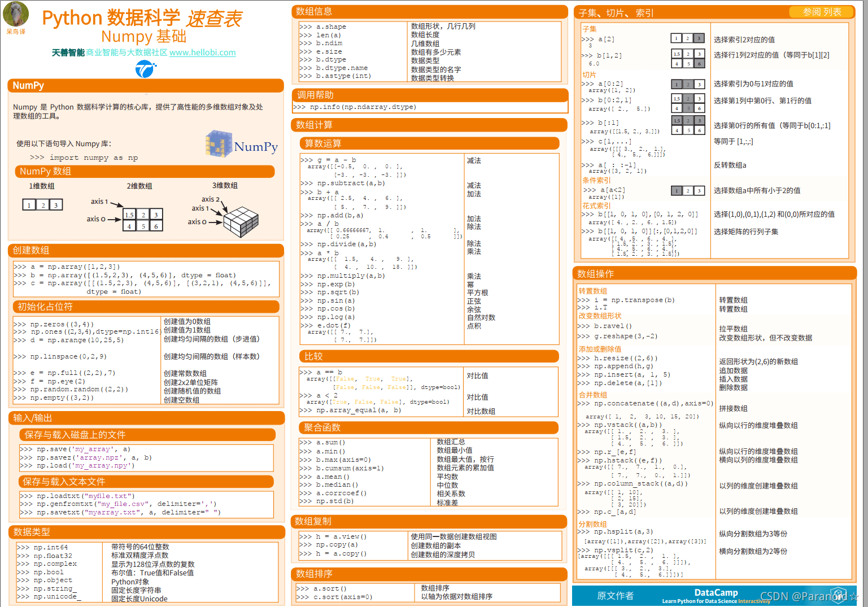Click the np.save('my_array', a) line
Image resolution: width=868 pixels, height=607 pixels.
(x=75, y=449)
